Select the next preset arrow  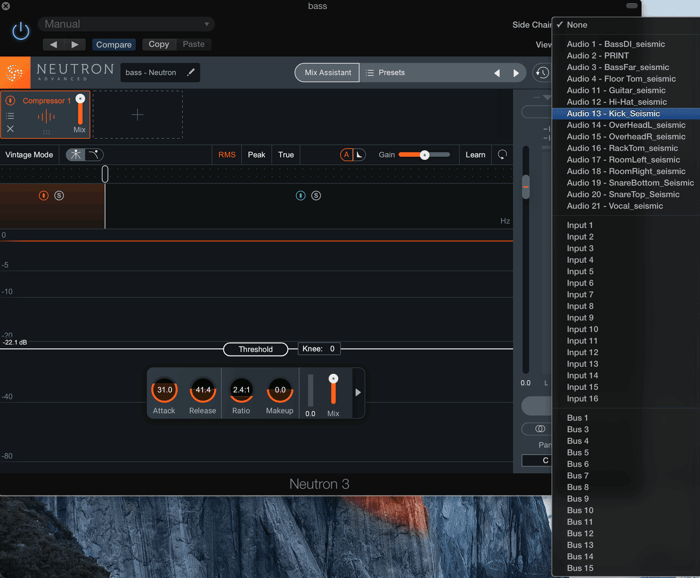(x=516, y=73)
